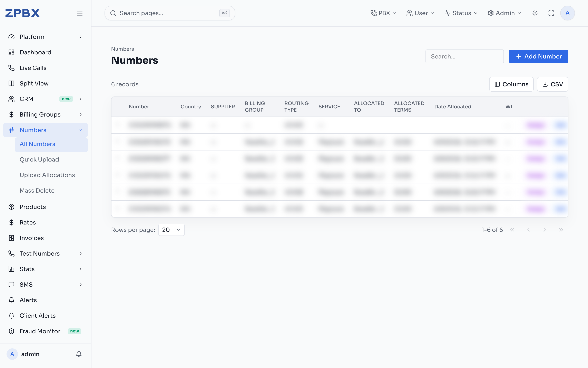The height and width of the screenshot is (368, 588).
Task: Focus the Numbers table Search field
Action: (464, 56)
